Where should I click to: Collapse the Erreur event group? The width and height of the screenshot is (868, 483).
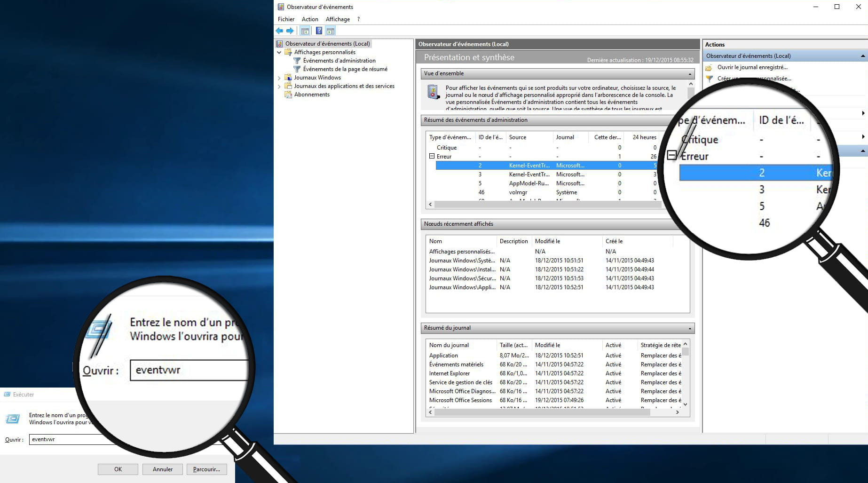pos(432,156)
